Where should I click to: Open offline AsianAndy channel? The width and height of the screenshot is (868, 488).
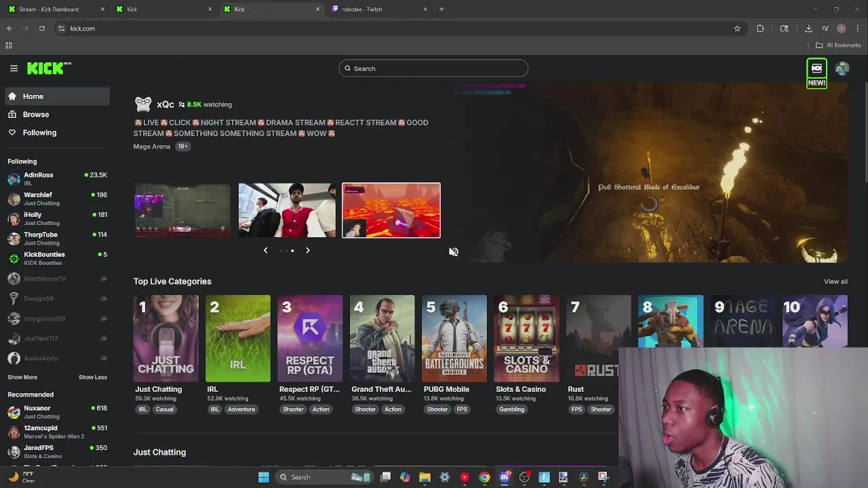pos(57,358)
